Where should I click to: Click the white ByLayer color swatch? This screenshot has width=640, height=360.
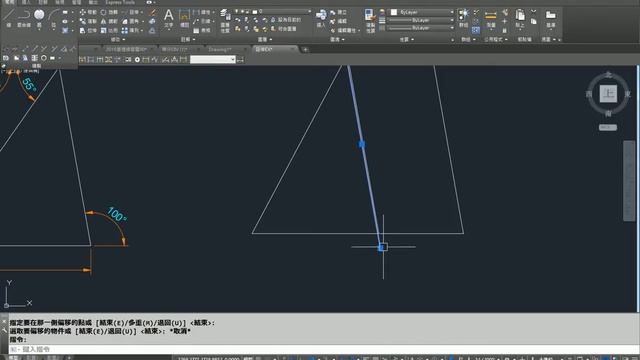click(x=394, y=12)
